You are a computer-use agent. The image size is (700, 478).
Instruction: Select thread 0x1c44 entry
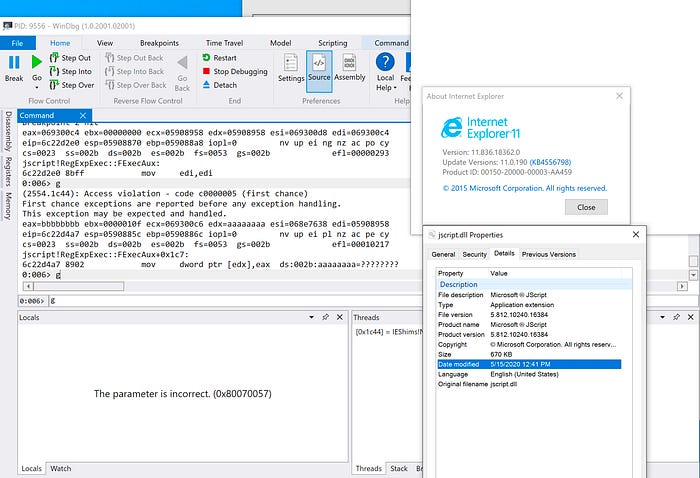click(x=388, y=332)
